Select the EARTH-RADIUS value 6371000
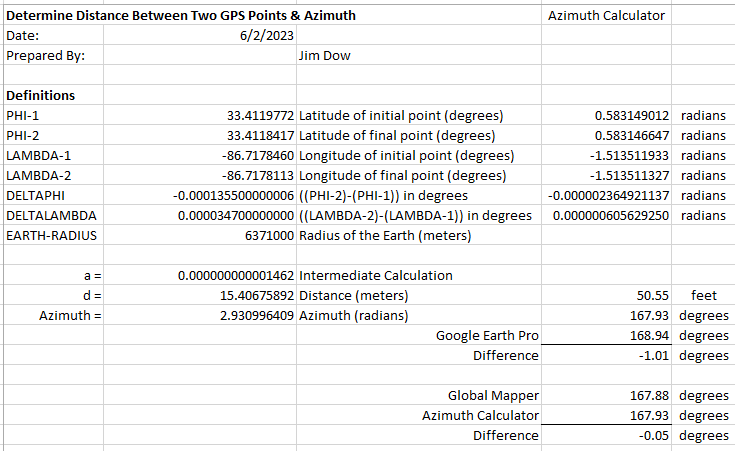Screen dimensions: 735x451 tap(268, 236)
